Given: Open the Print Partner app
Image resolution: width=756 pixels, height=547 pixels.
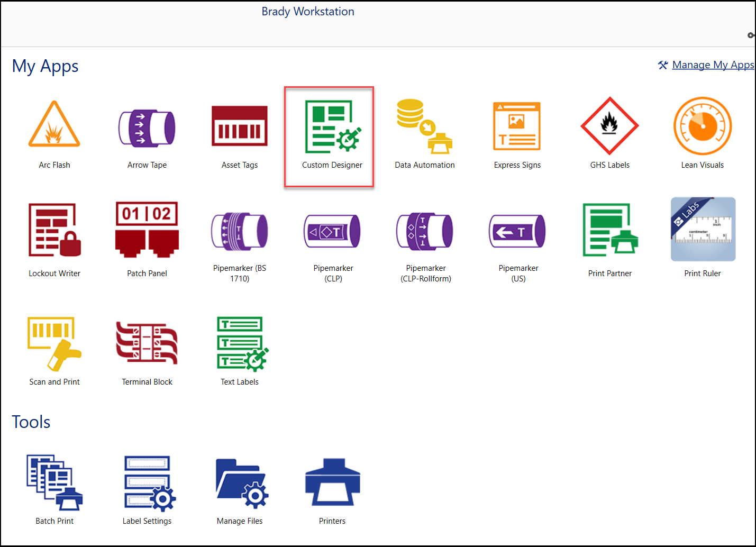Looking at the screenshot, I should pos(609,231).
